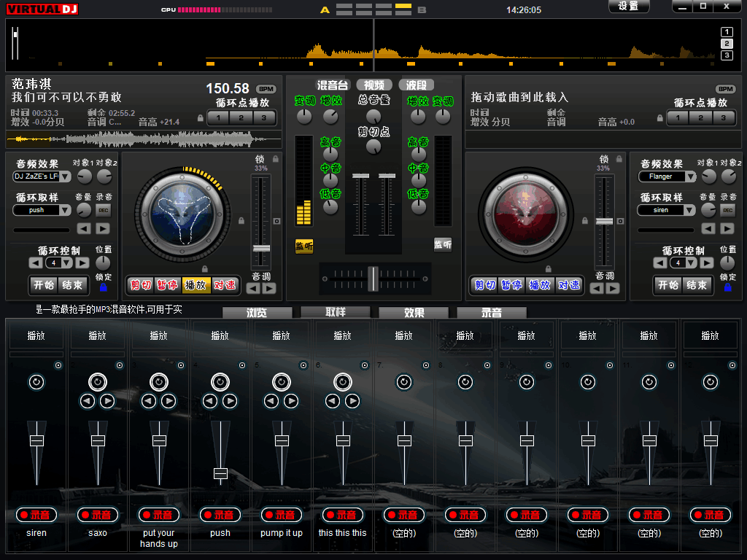Select waveform zoom level 2

click(x=727, y=44)
